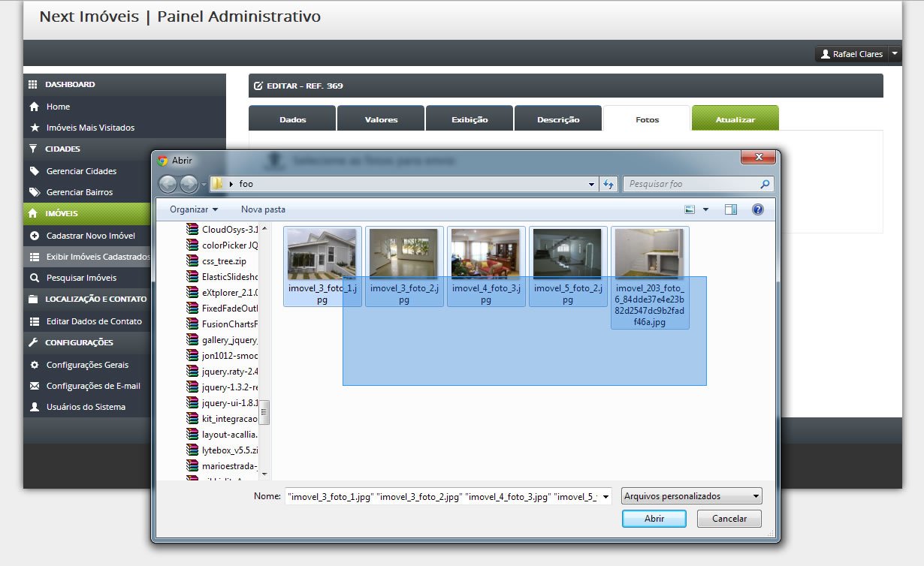Click the search magnifier in Pesquisar foo
This screenshot has height=566, width=924.
(765, 184)
